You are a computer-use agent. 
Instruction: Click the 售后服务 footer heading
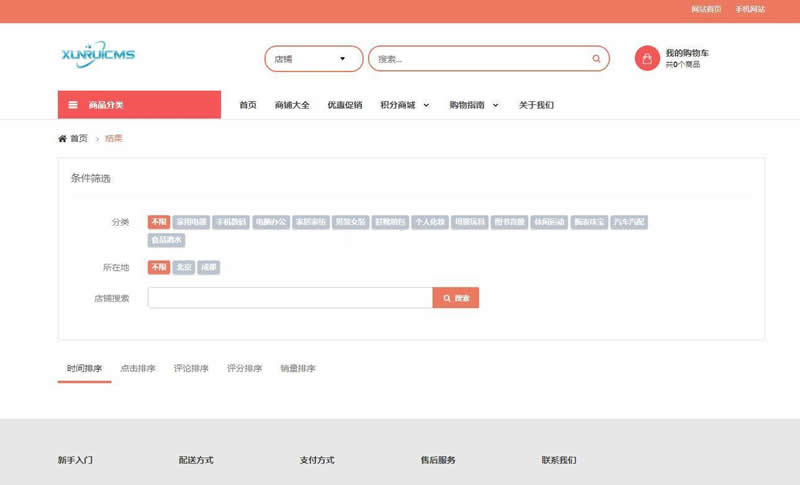(x=438, y=460)
